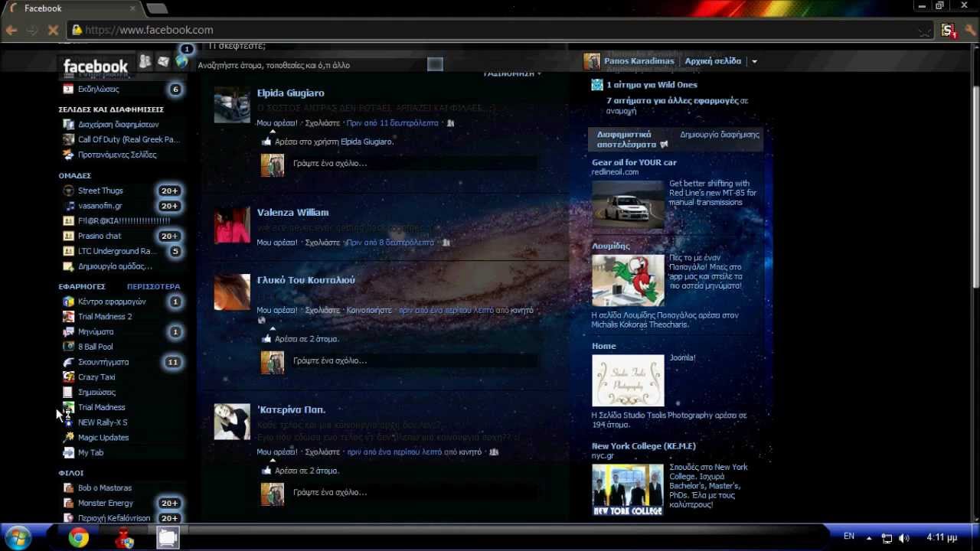Open LTC Underground Ra... group
This screenshot has width=980, height=551.
116,251
